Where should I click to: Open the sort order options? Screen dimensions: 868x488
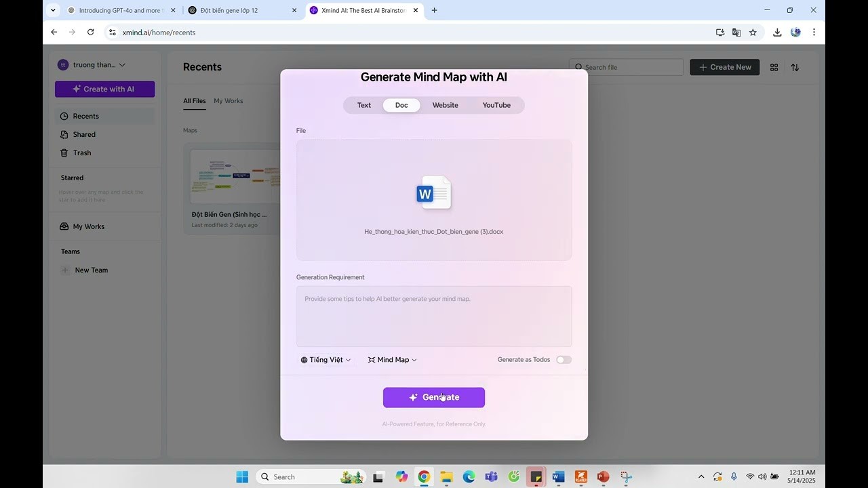[x=795, y=67]
